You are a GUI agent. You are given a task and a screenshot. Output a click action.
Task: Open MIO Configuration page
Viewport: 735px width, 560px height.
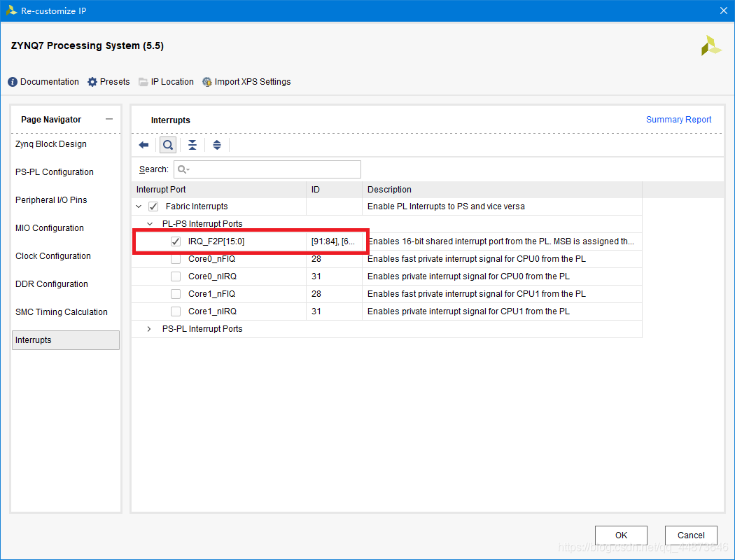tap(50, 228)
